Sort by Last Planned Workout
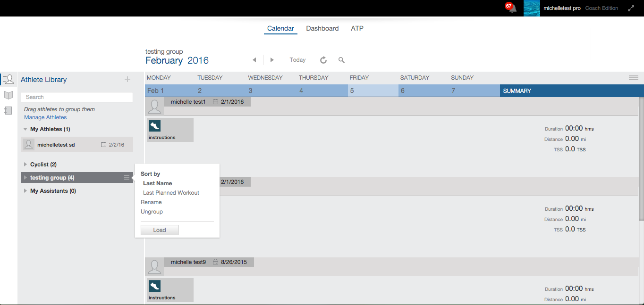644x305 pixels. [x=171, y=193]
